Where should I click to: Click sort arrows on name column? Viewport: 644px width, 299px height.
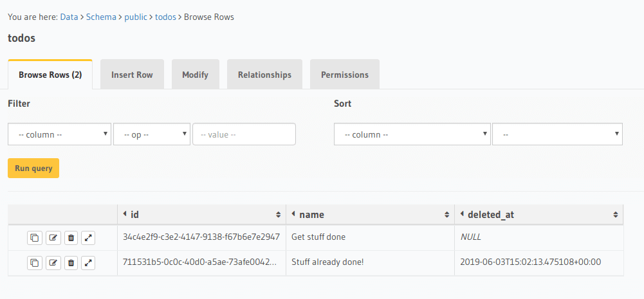point(446,215)
